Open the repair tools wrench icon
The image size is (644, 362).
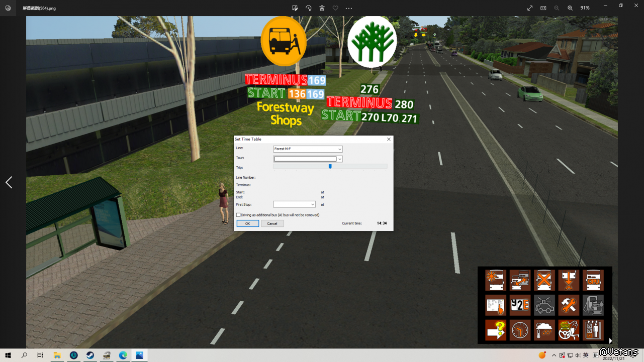(x=569, y=305)
